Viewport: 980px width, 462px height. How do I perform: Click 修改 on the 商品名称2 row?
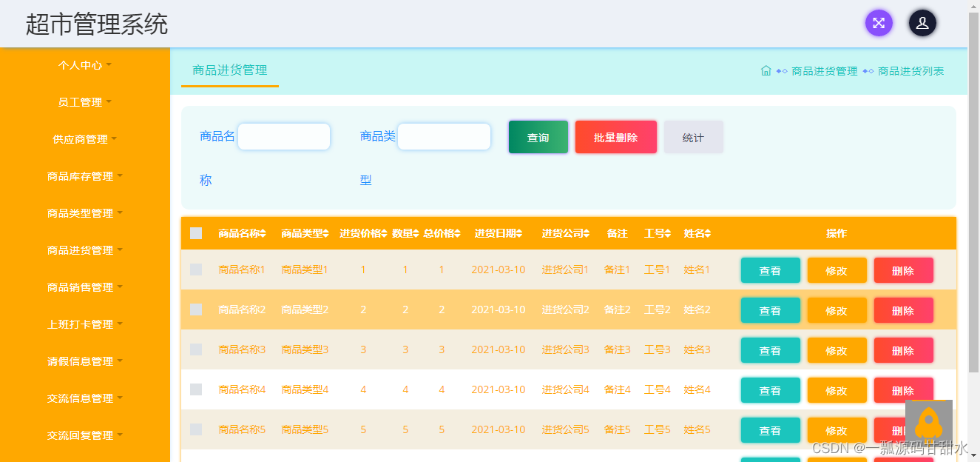click(x=837, y=309)
